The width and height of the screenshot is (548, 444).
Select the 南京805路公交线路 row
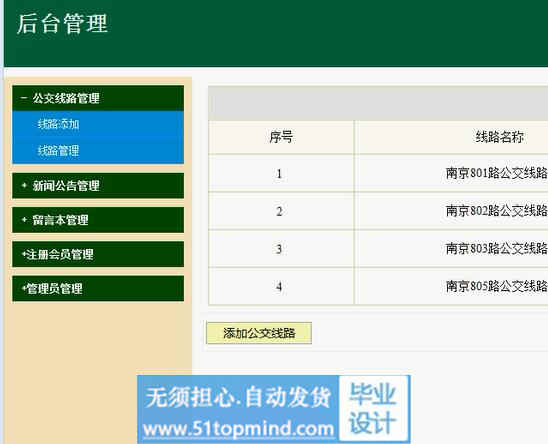pos(378,286)
